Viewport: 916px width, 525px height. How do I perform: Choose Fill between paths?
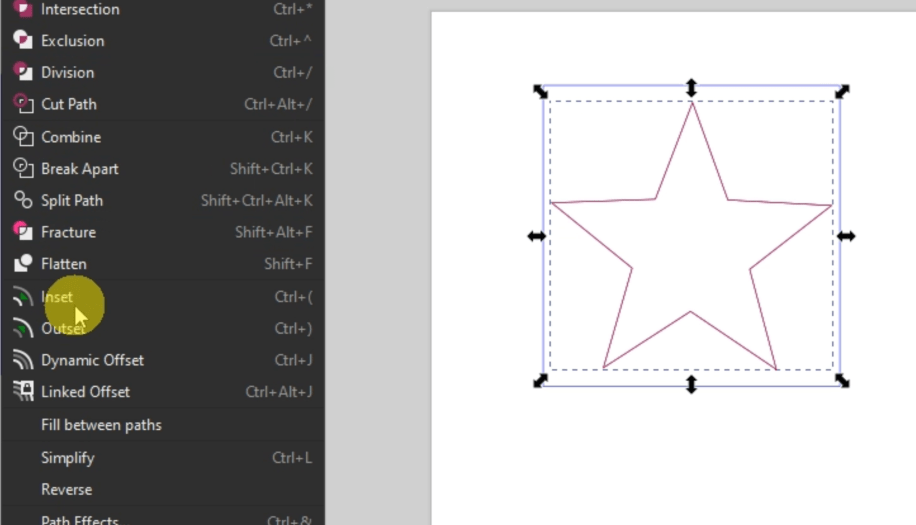tap(101, 425)
